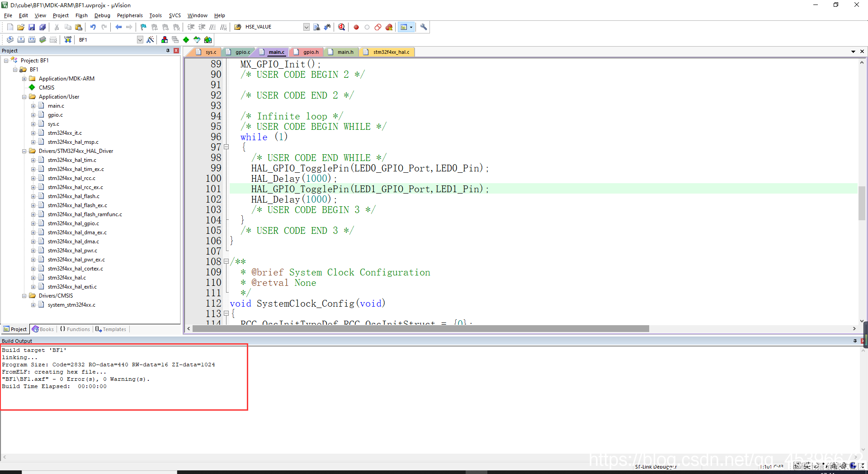Collapse Drivers/STM32F4xx_HAL_Driver folder

(24, 151)
